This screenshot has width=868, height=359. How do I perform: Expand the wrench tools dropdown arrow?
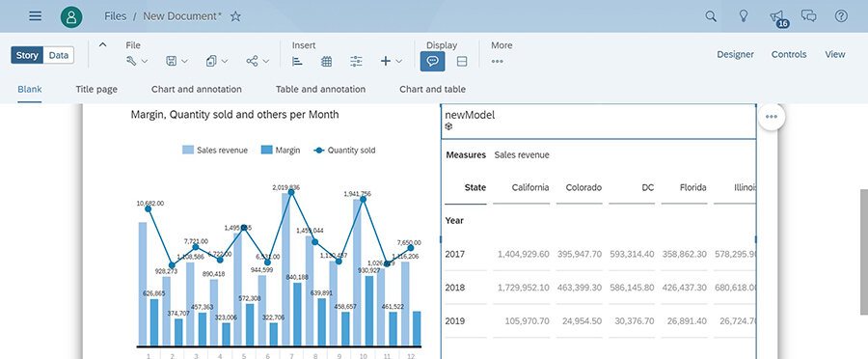tap(145, 62)
